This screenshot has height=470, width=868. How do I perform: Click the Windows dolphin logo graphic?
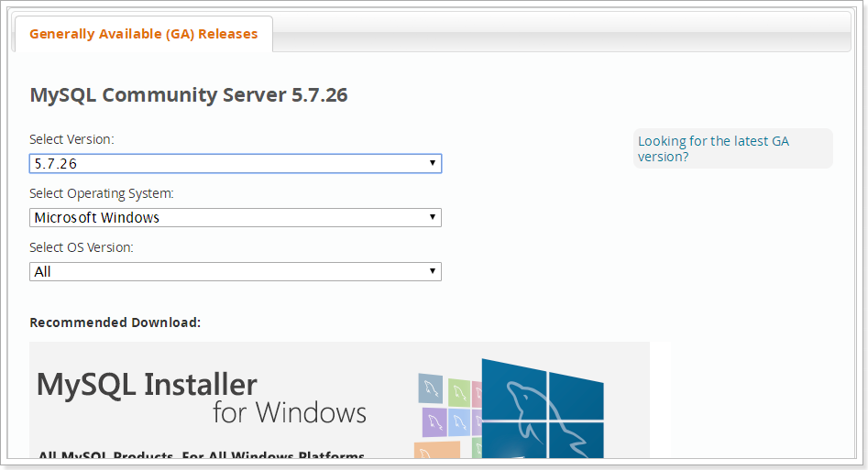point(542,408)
